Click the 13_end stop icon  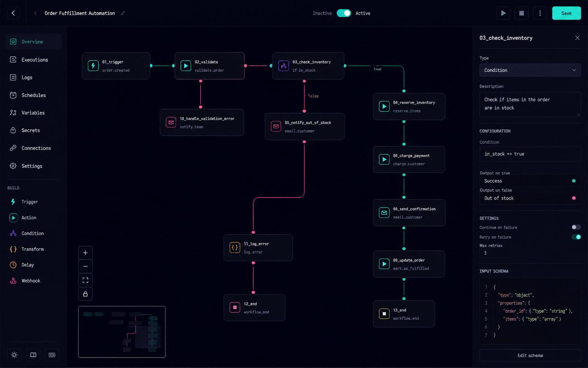384,314
